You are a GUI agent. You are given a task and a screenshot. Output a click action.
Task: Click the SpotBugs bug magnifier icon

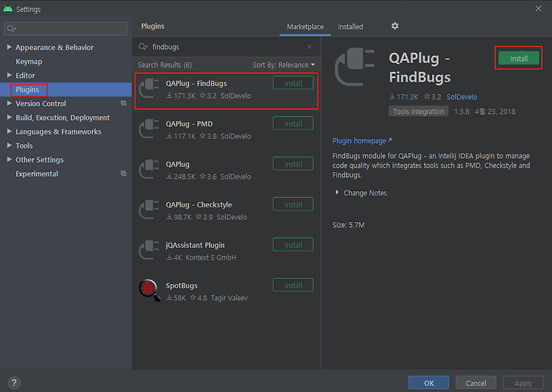point(149,291)
